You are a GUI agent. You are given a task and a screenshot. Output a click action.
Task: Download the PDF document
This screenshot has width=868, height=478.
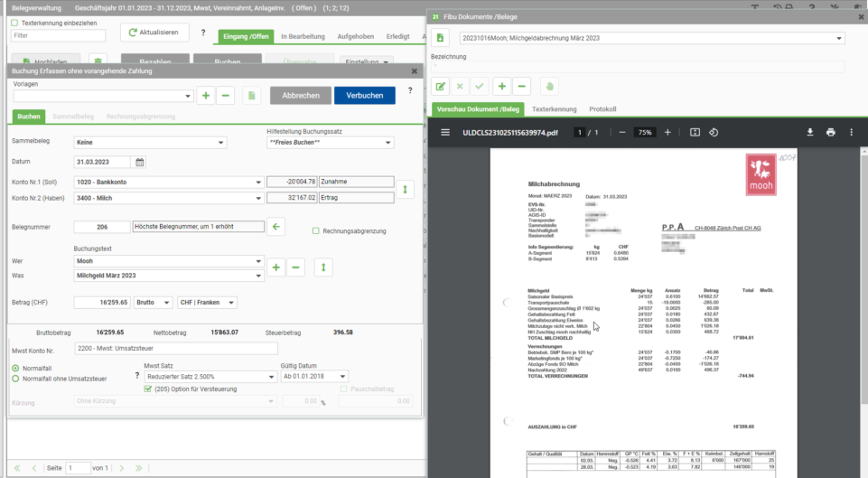810,133
